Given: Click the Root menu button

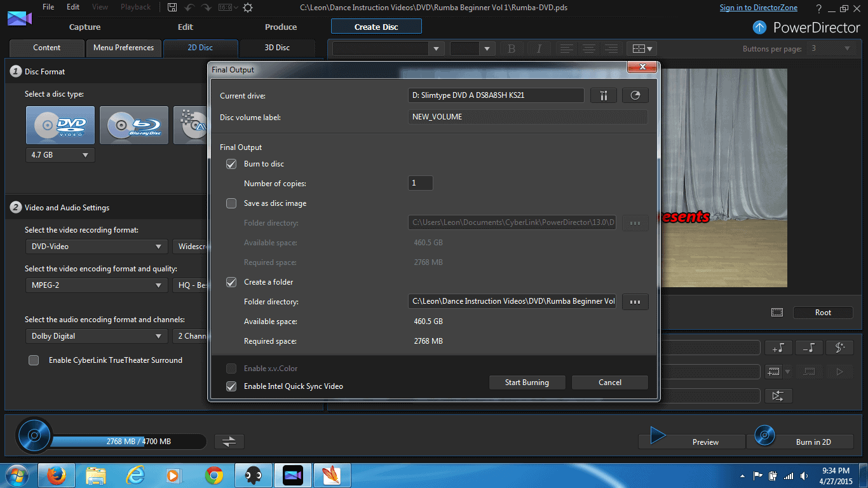Looking at the screenshot, I should (823, 313).
